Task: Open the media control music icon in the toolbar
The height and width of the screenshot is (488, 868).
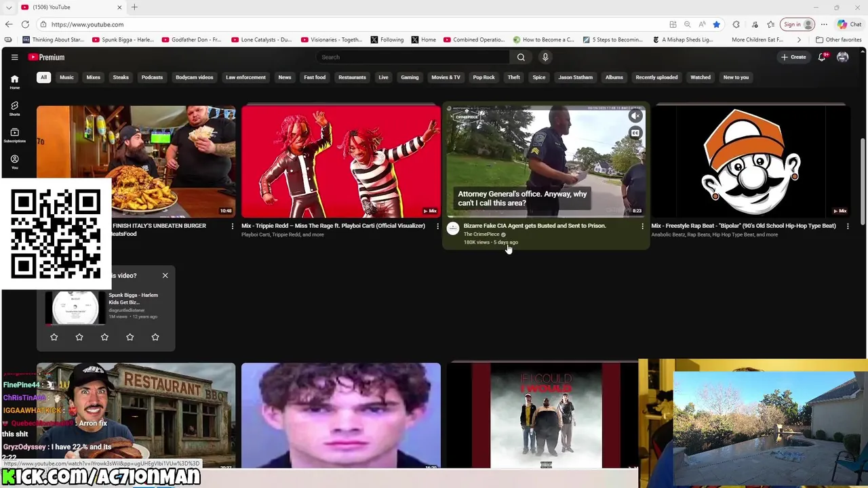Action: coord(754,24)
